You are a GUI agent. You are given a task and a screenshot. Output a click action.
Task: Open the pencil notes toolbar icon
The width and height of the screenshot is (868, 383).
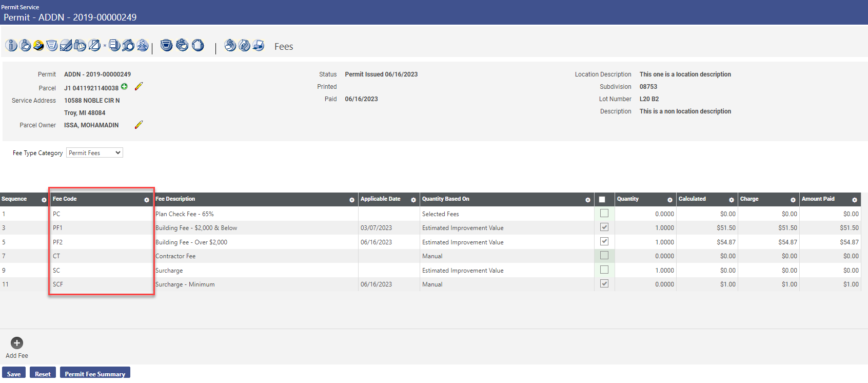[94, 45]
